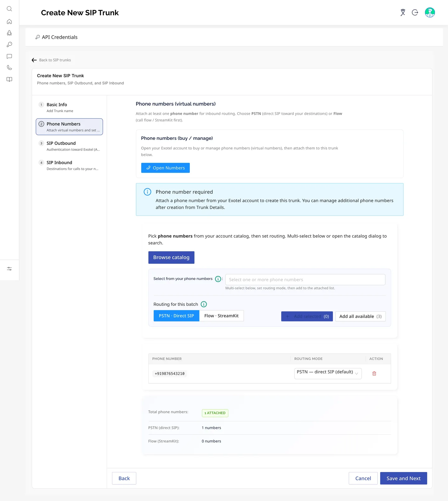The width and height of the screenshot is (448, 501).
Task: Open the sliders settings icon in sidebar
Action: click(x=9, y=269)
